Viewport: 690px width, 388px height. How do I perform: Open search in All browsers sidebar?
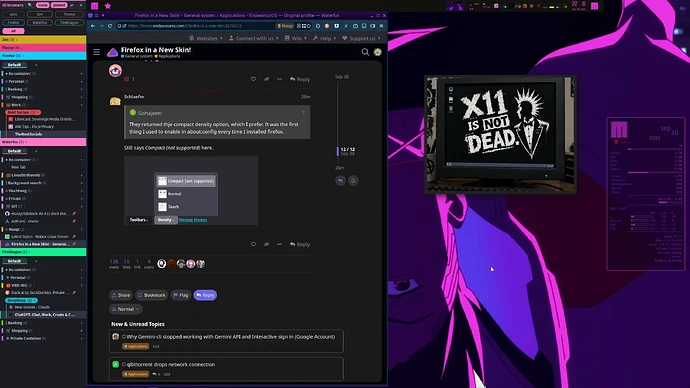30,5
